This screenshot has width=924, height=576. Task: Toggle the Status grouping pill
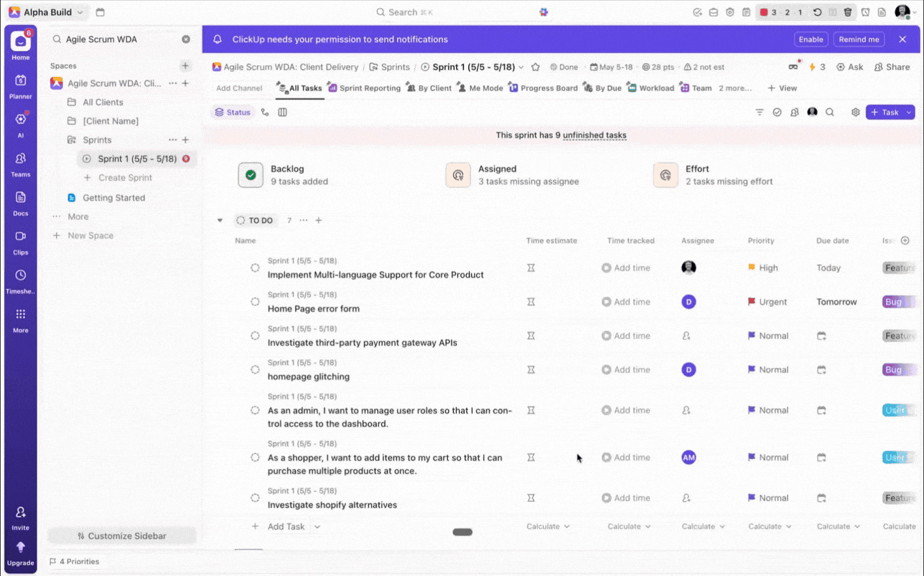pos(232,112)
